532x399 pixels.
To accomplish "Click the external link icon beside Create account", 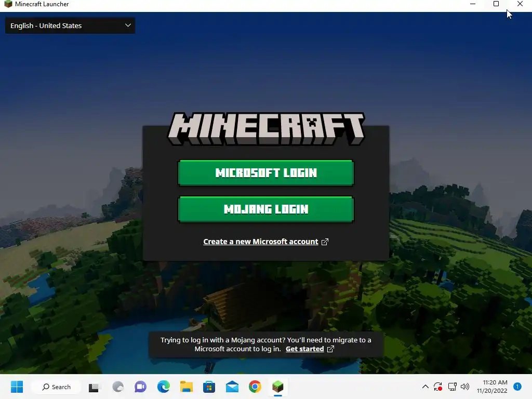I will tap(325, 242).
